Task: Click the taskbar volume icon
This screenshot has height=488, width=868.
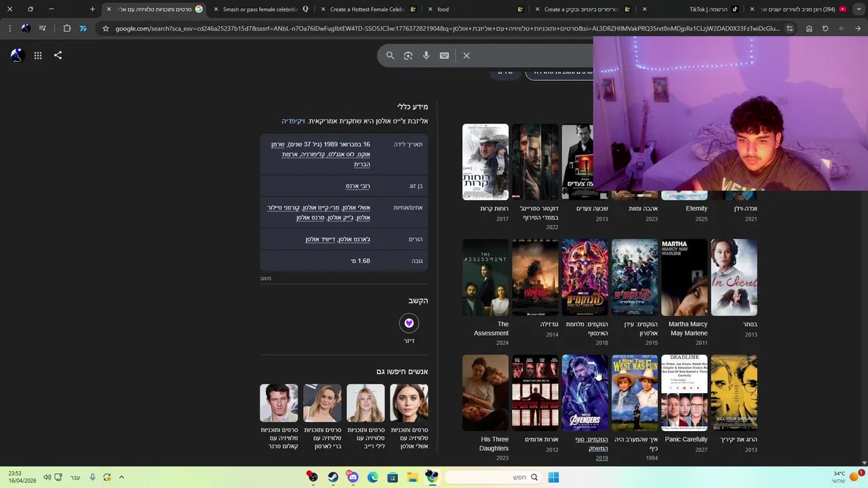Action: pyautogui.click(x=47, y=477)
